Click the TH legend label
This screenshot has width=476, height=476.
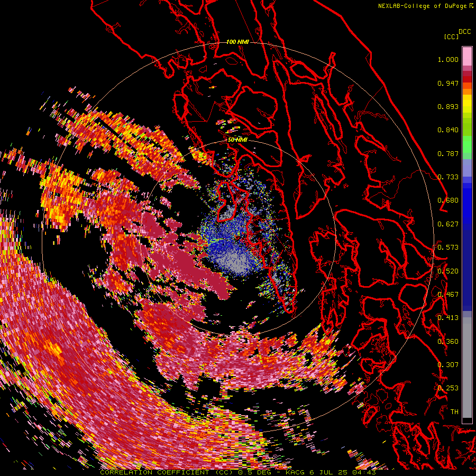pyautogui.click(x=454, y=412)
